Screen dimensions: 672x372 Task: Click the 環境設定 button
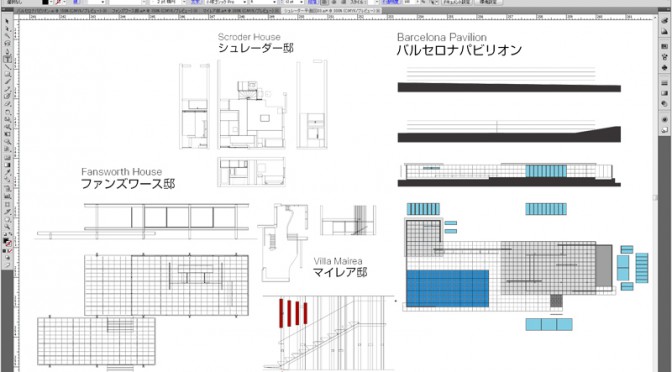(489, 2)
